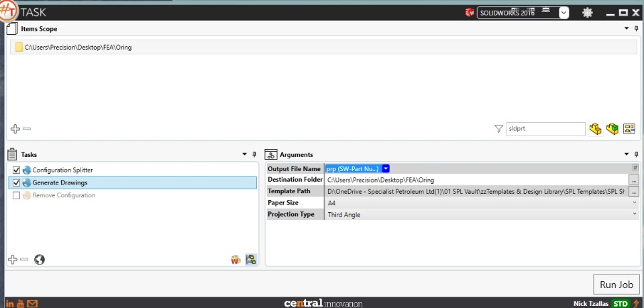This screenshot has width=644, height=308.
Task: Browse for Destination Folder
Action: (x=634, y=180)
